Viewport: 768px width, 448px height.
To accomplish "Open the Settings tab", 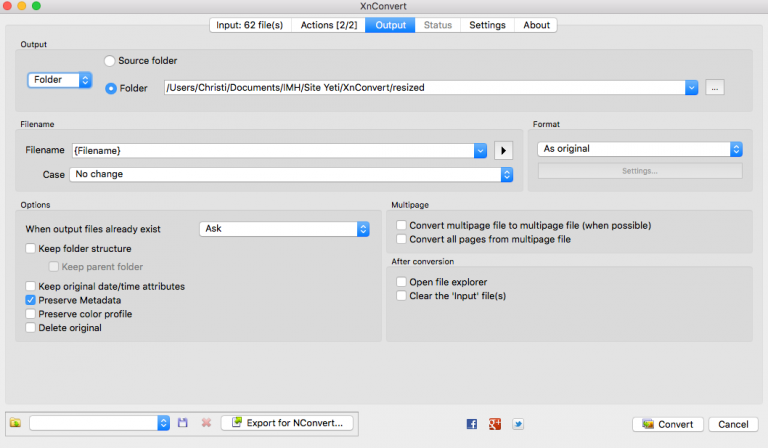I will tap(487, 25).
